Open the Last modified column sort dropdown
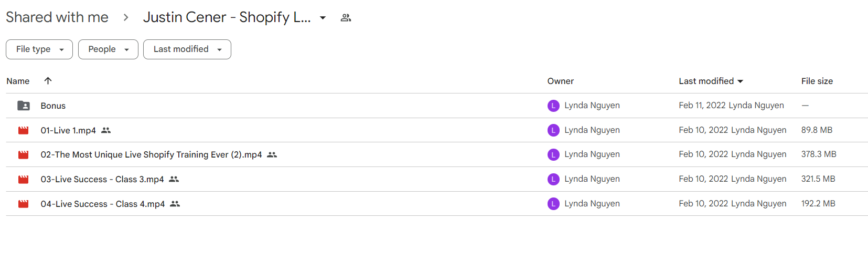The image size is (868, 271). (741, 81)
